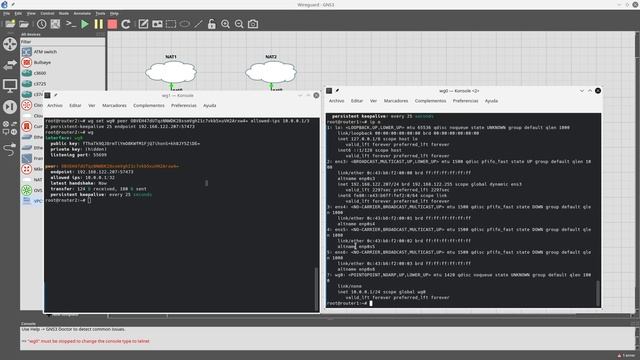Open Ver menu in wg1 Konsole
Image resolution: width=640 pixels, height=360 pixels.
coord(92,105)
